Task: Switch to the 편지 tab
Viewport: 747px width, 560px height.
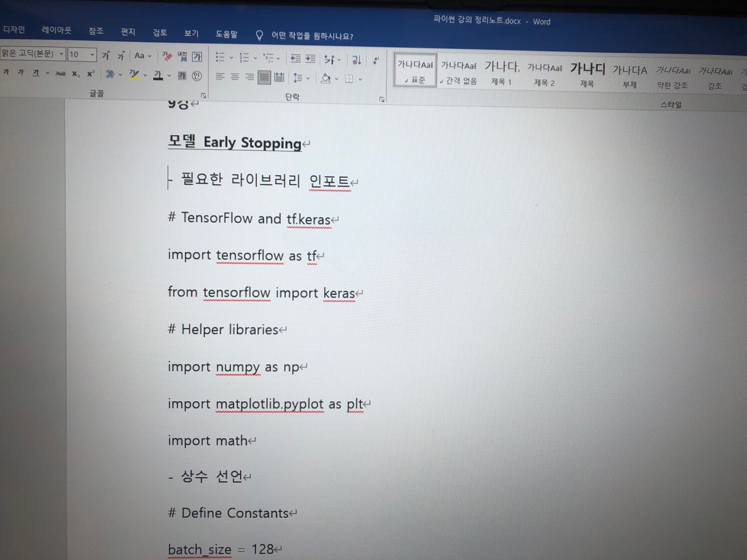Action: [128, 32]
